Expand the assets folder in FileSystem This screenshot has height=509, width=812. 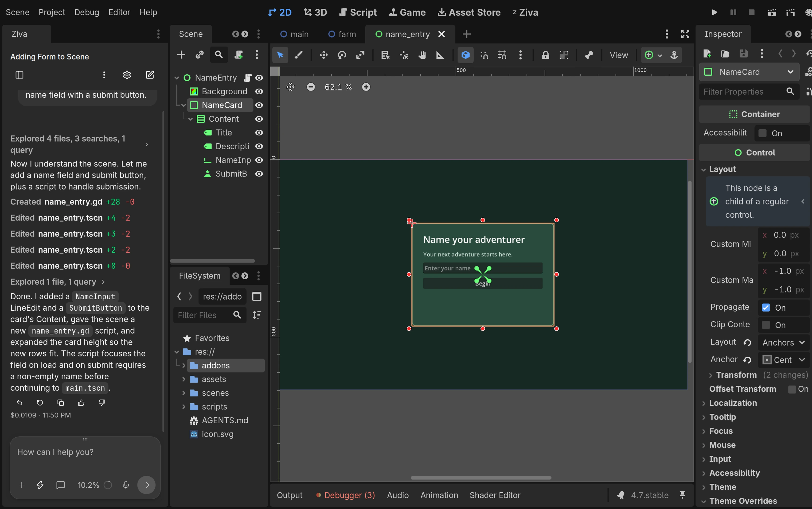pyautogui.click(x=184, y=379)
